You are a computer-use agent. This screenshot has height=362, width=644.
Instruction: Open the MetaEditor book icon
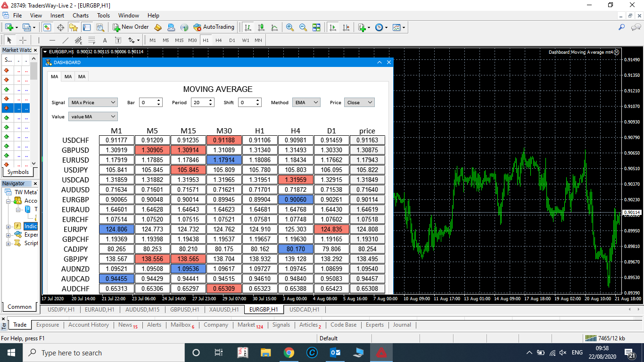tap(158, 27)
